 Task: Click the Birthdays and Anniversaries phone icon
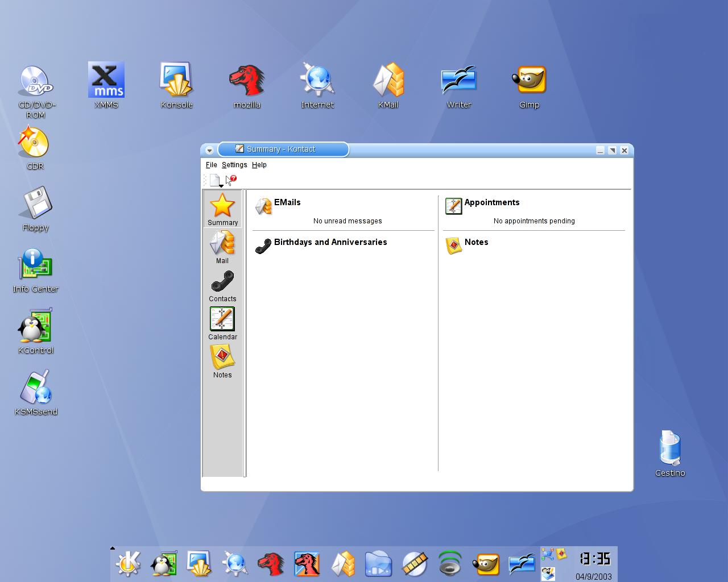point(263,246)
